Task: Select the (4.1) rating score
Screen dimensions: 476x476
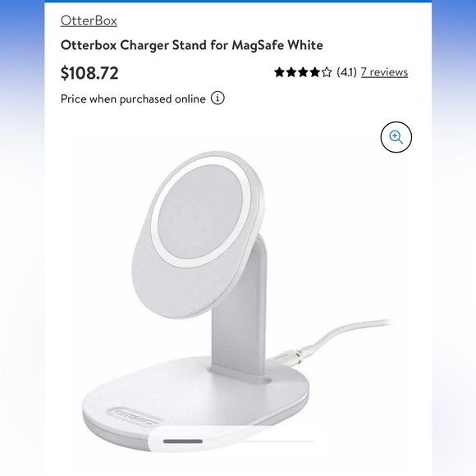Action: [346, 72]
